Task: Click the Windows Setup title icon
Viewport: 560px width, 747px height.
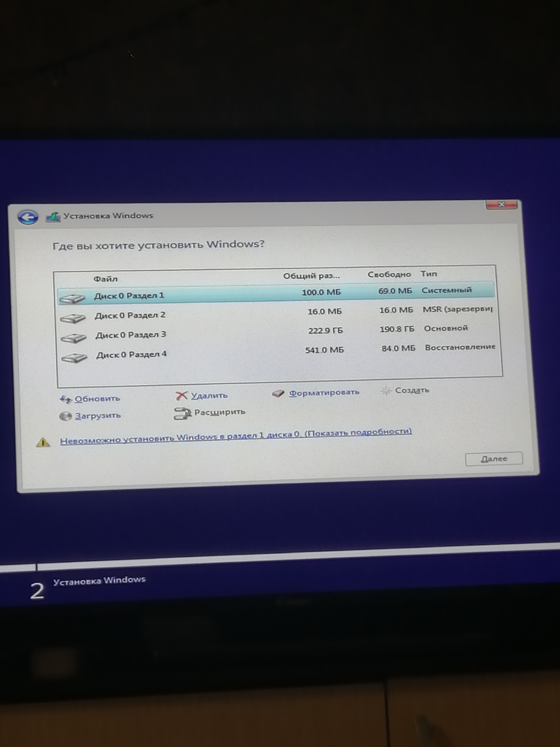Action: click(53, 217)
